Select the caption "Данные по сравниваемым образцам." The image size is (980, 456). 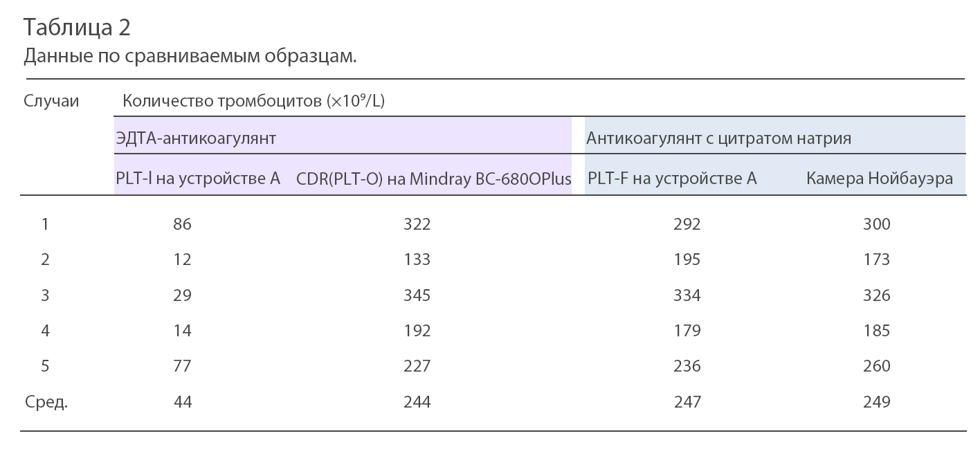(190, 56)
